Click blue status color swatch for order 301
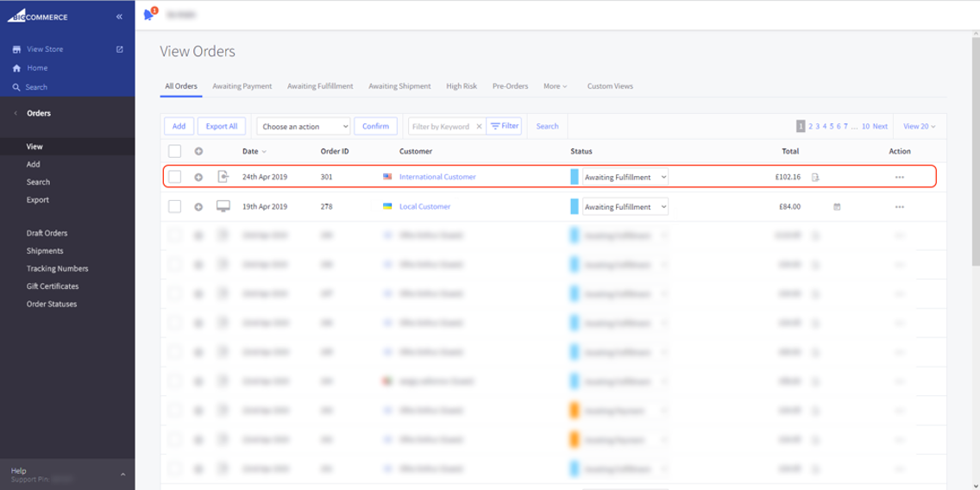Screen dimensions: 980x490 tap(575, 177)
